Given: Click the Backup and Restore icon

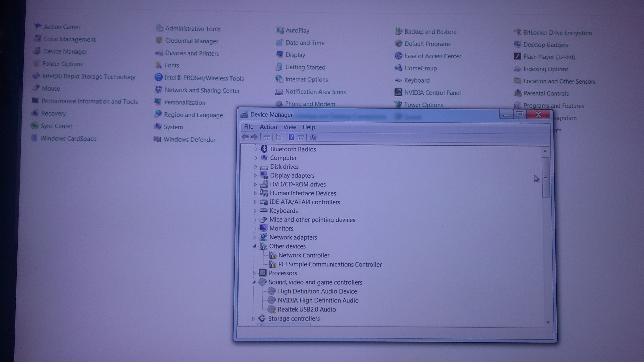Looking at the screenshot, I should 399,31.
